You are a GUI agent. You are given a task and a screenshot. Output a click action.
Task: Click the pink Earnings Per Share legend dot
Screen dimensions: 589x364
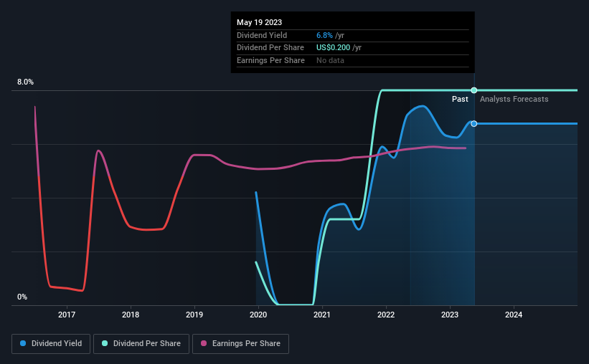pyautogui.click(x=204, y=343)
